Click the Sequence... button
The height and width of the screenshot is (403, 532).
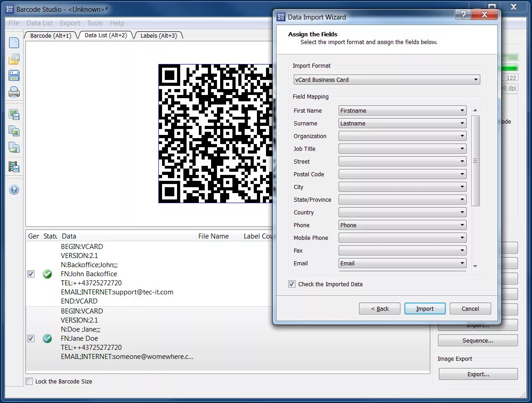point(478,341)
